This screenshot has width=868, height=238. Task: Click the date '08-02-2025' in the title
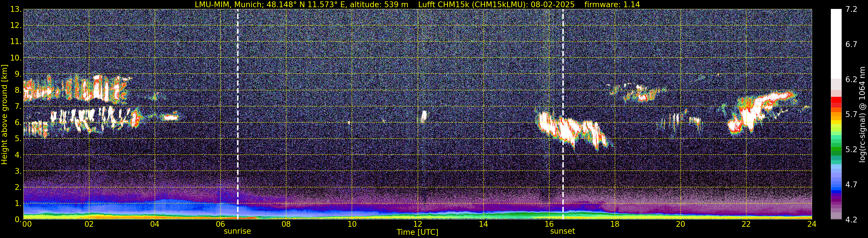pyautogui.click(x=553, y=4)
